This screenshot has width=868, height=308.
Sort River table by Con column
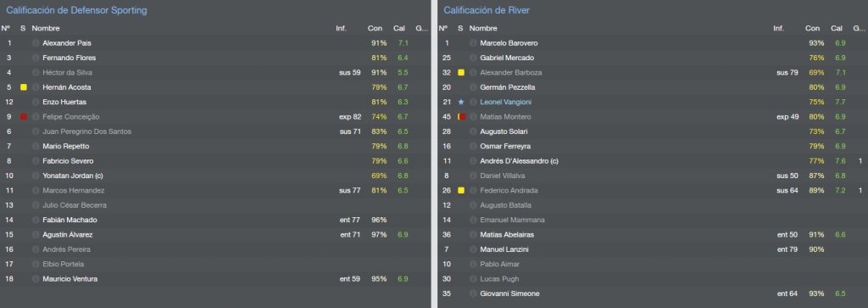[x=813, y=28]
